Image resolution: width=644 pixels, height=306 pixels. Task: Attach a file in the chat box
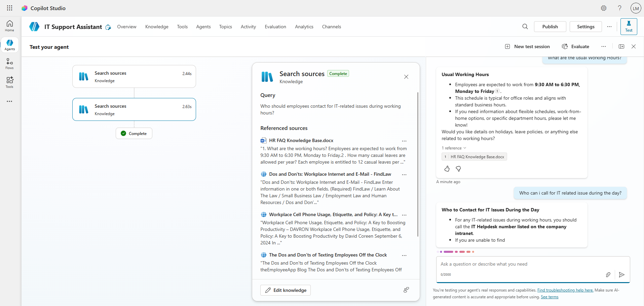608,274
